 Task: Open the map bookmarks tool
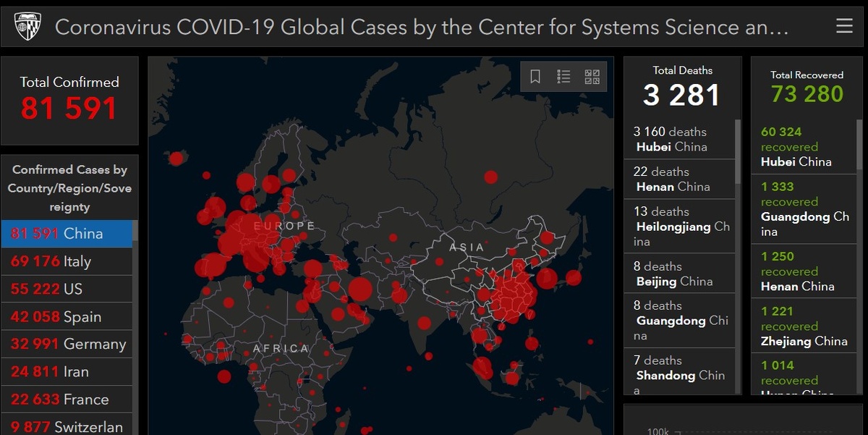click(x=535, y=77)
